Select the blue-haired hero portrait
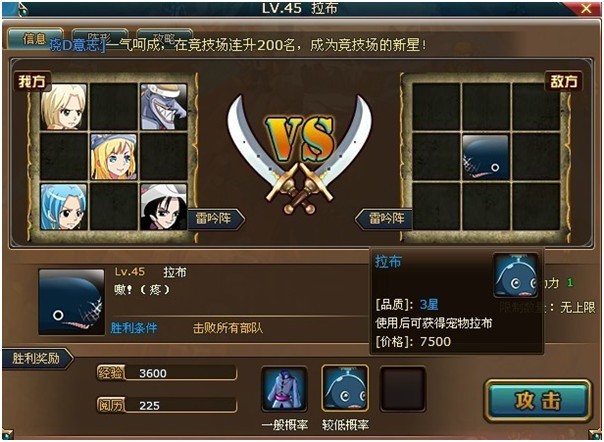Screen dimensions: 604x442 click(x=64, y=207)
